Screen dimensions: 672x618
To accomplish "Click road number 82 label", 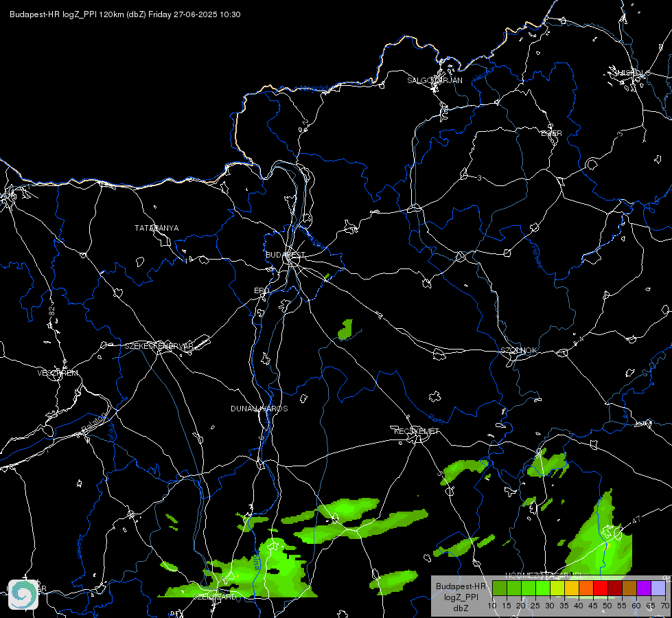I will [52, 311].
